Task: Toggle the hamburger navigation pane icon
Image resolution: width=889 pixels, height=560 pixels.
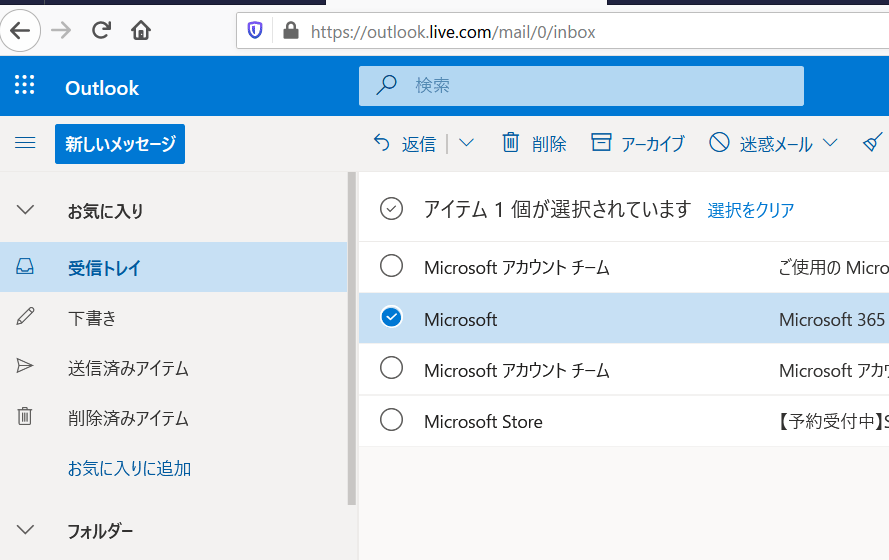Action: 25,142
